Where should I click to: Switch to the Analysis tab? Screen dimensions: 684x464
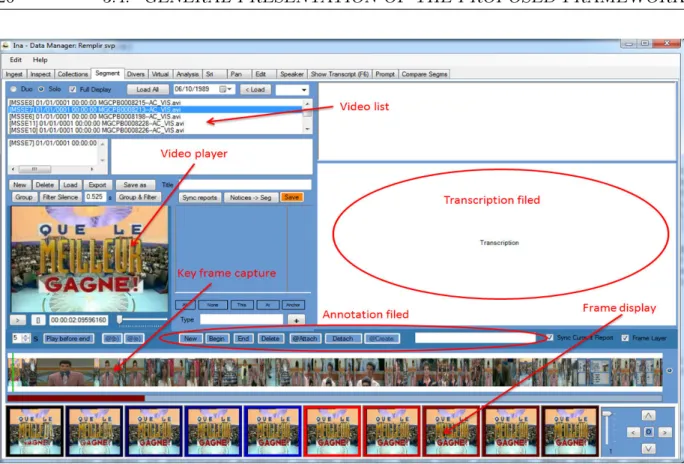tap(188, 74)
